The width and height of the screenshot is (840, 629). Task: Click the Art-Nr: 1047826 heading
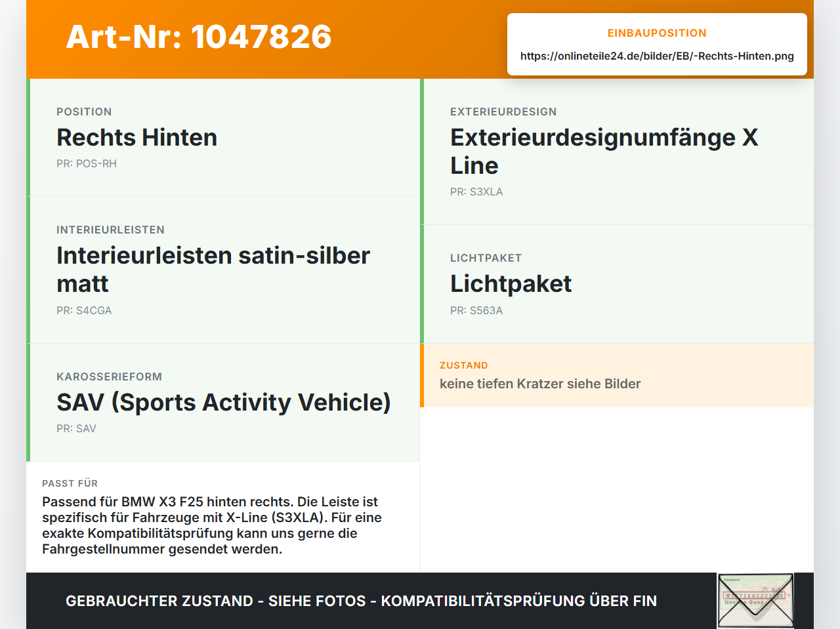click(199, 37)
